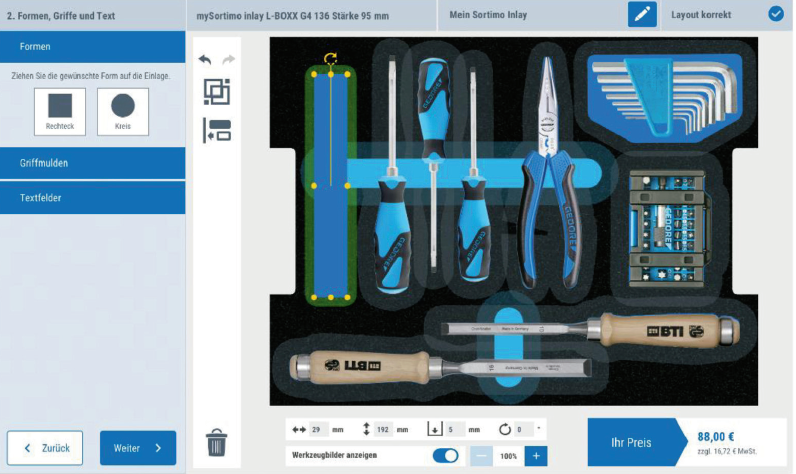The height and width of the screenshot is (474, 796).
Task: Toggle Werkzeugbilder anzeigen switch
Action: point(445,456)
